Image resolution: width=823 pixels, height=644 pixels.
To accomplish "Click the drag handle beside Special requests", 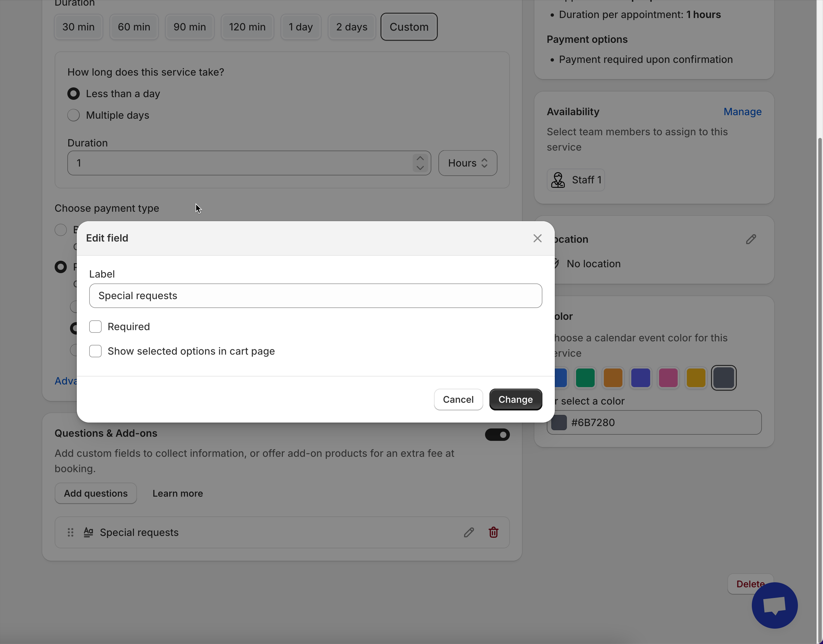I will coord(71,532).
